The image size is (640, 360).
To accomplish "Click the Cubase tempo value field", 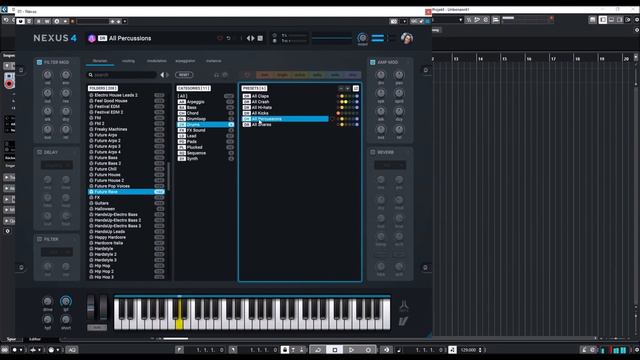I will coord(468,350).
